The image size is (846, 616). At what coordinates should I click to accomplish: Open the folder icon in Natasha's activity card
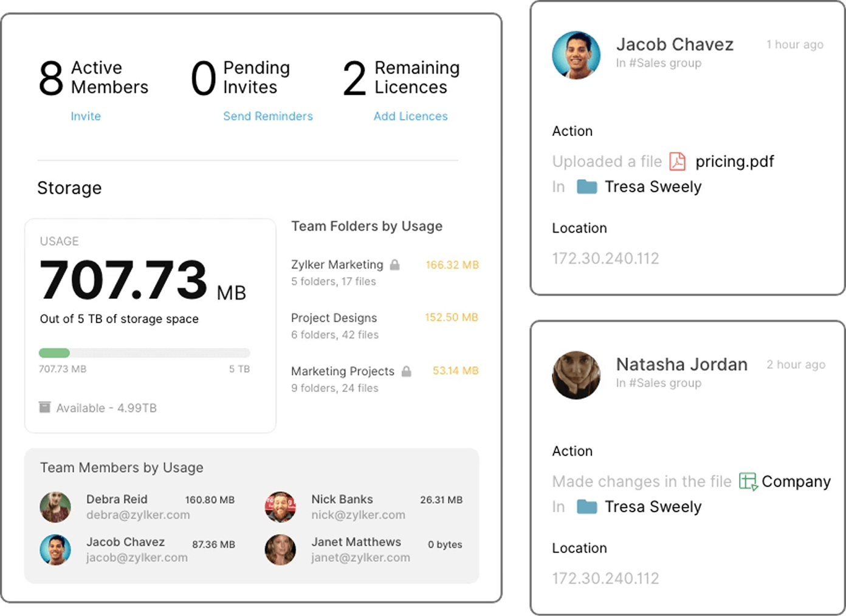[586, 507]
